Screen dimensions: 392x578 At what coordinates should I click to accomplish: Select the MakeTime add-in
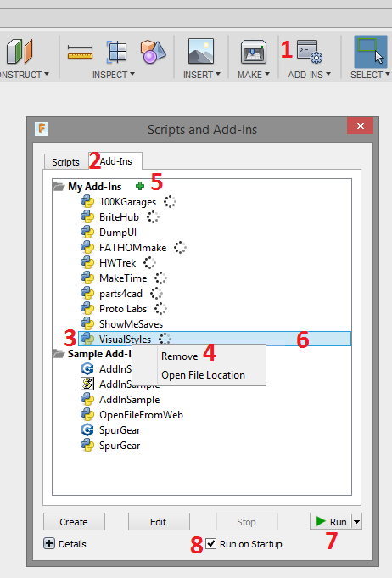pos(123,278)
